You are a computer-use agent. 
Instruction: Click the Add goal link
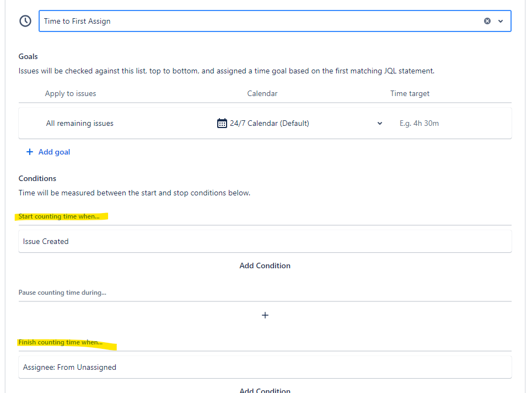[x=53, y=151]
